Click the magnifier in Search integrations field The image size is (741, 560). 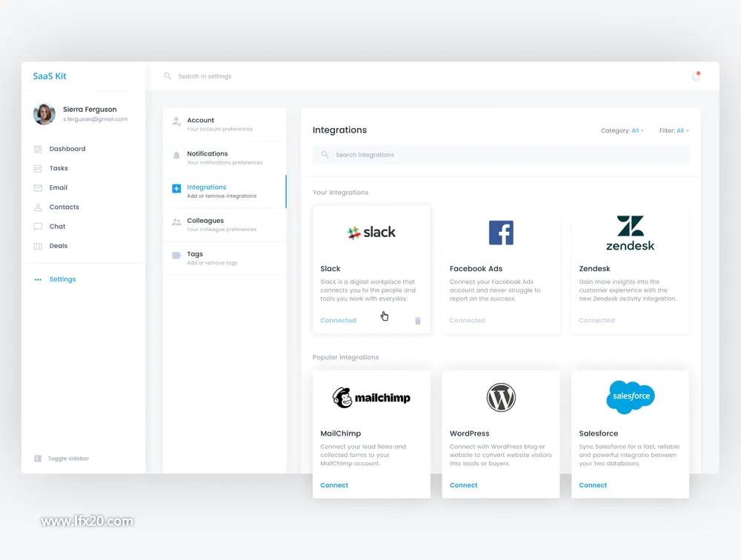(325, 155)
